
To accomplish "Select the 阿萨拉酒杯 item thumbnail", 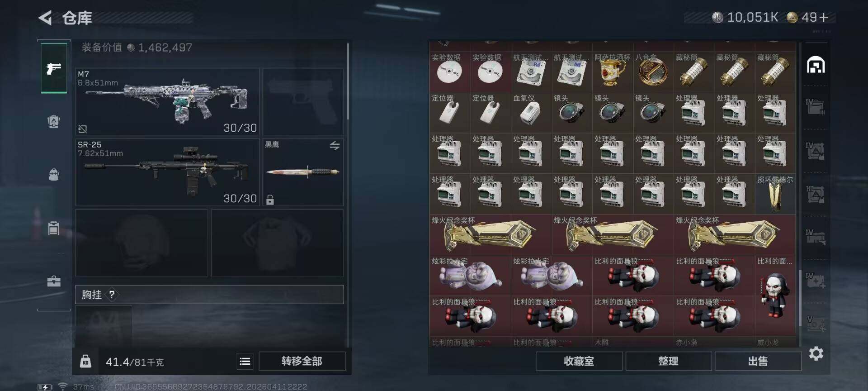I will [613, 72].
